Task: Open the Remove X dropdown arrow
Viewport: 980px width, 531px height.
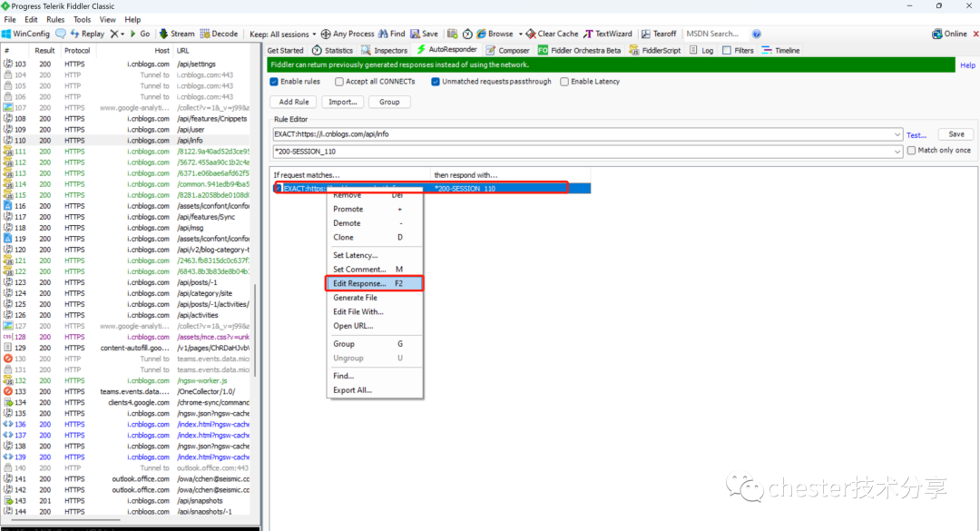Action: tap(122, 34)
